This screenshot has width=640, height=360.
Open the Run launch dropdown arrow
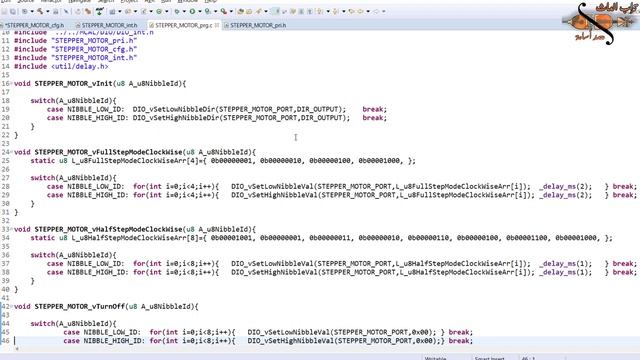(x=200, y=11)
